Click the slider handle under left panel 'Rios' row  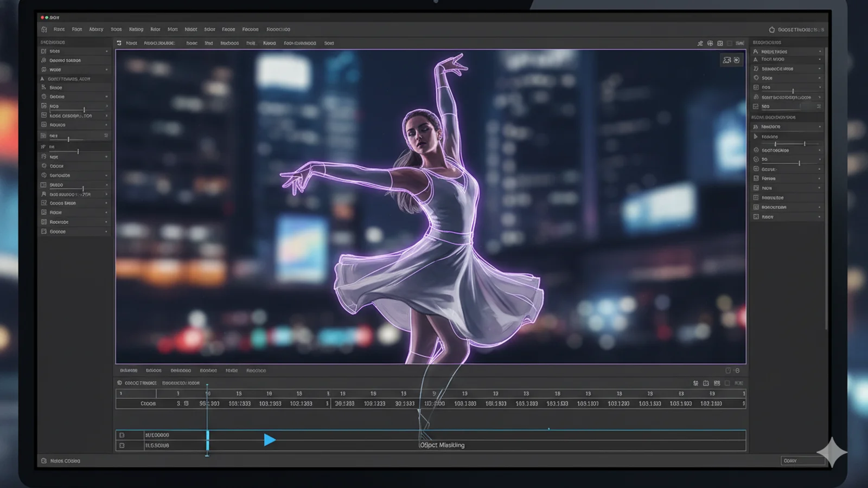point(84,110)
